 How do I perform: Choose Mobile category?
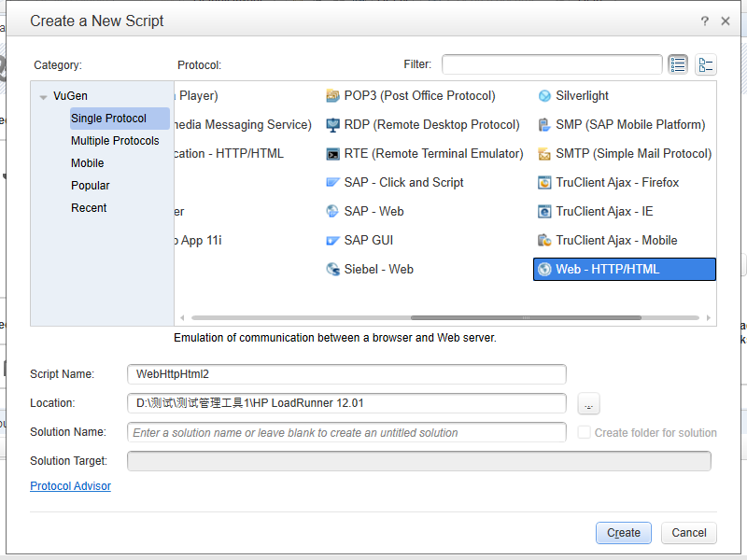tap(87, 163)
